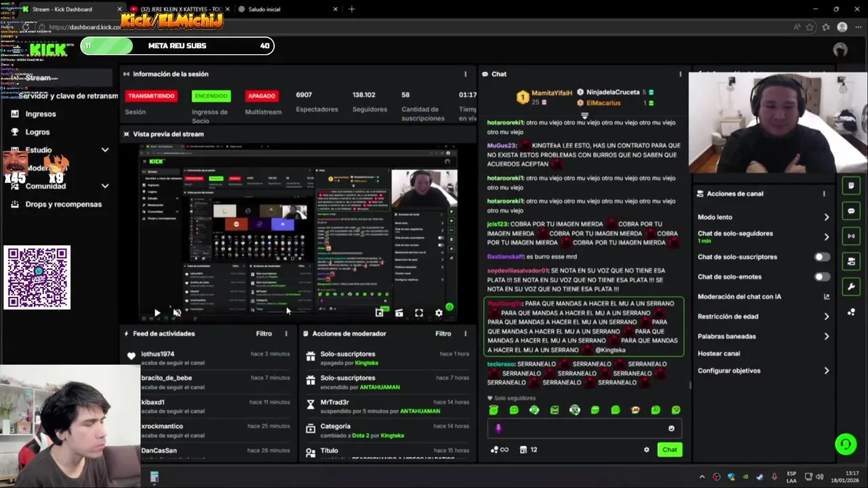
Task: Open taskbar microphone tray icon
Action: 774,476
